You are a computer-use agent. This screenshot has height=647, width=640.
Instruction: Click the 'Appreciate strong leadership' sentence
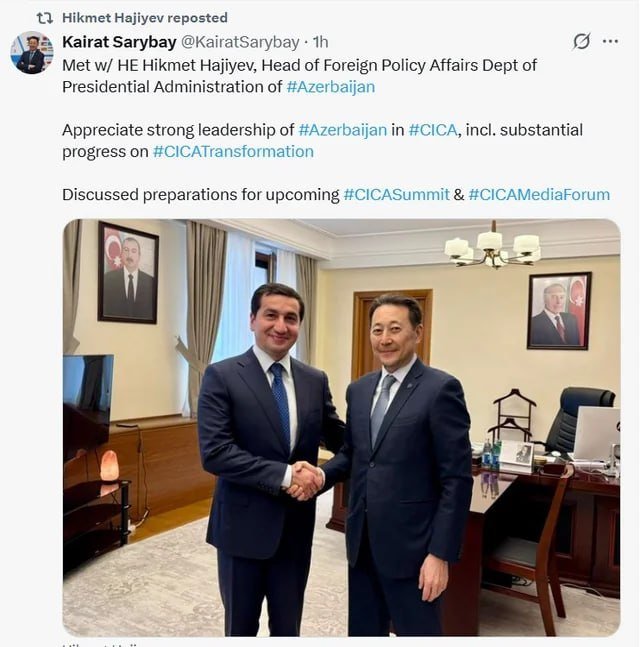pyautogui.click(x=322, y=141)
